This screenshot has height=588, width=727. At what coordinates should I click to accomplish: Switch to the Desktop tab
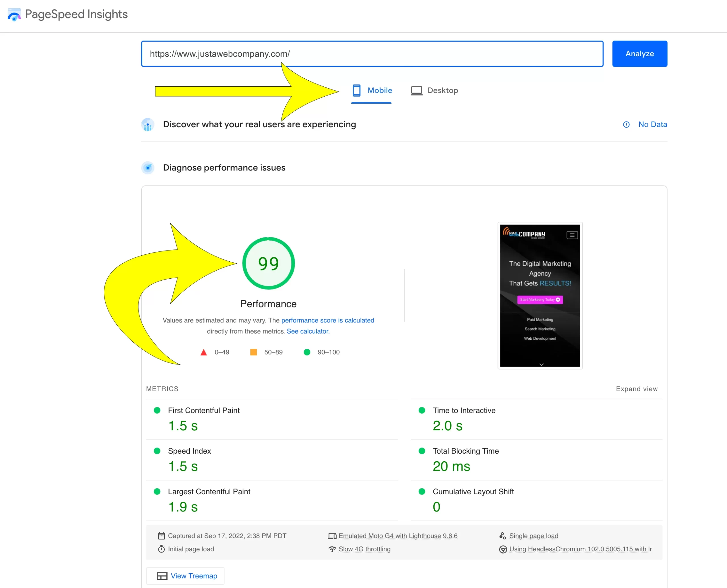(x=434, y=90)
